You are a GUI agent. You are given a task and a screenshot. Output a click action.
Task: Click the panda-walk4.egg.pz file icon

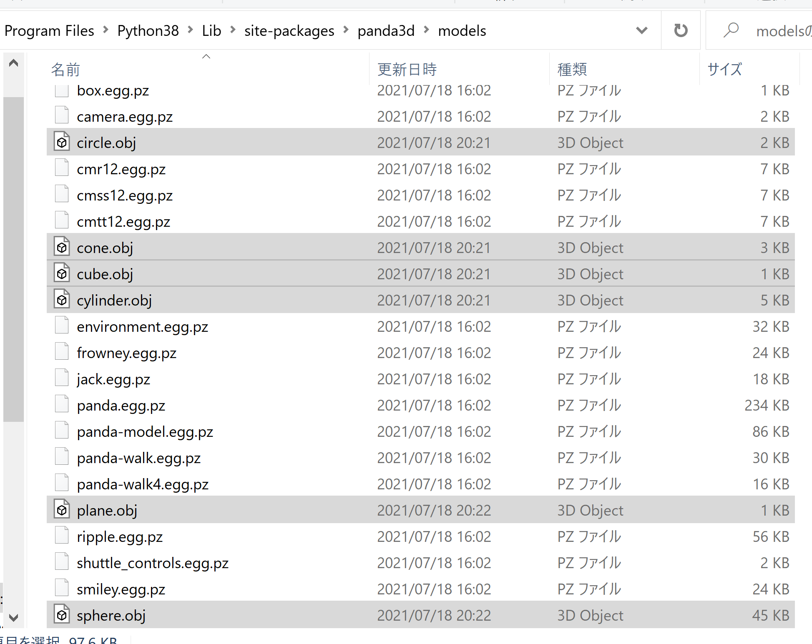coord(62,483)
